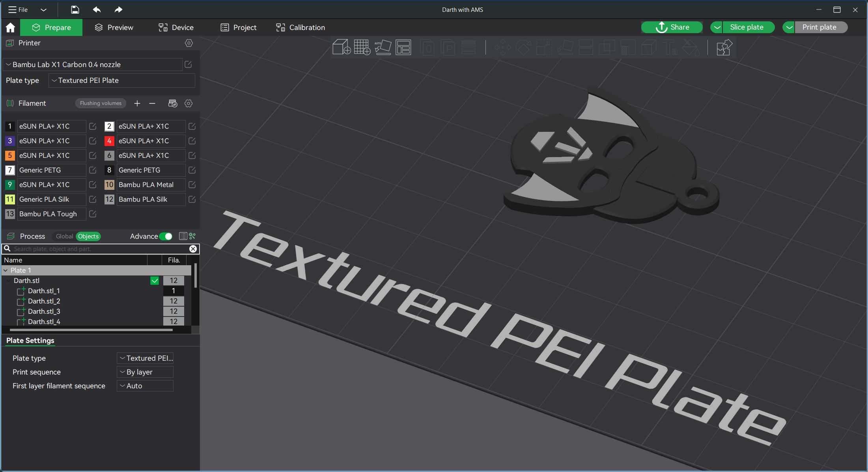Switch process scope to Global
This screenshot has width=868, height=472.
(x=64, y=236)
